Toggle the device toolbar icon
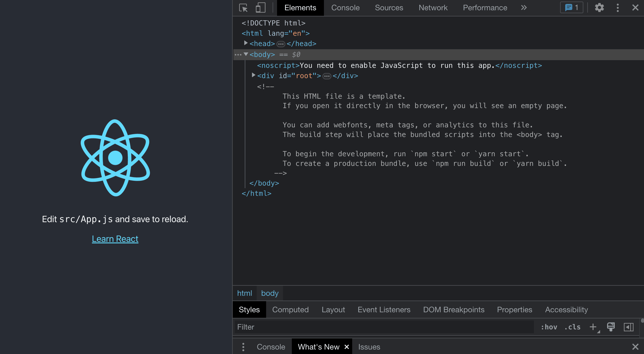This screenshot has height=354, width=644. (260, 8)
